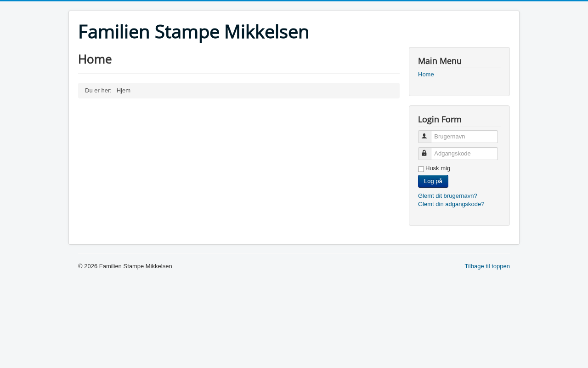Click the site title Familien Stampe Mikkelsen
588x368 pixels.
click(x=193, y=32)
